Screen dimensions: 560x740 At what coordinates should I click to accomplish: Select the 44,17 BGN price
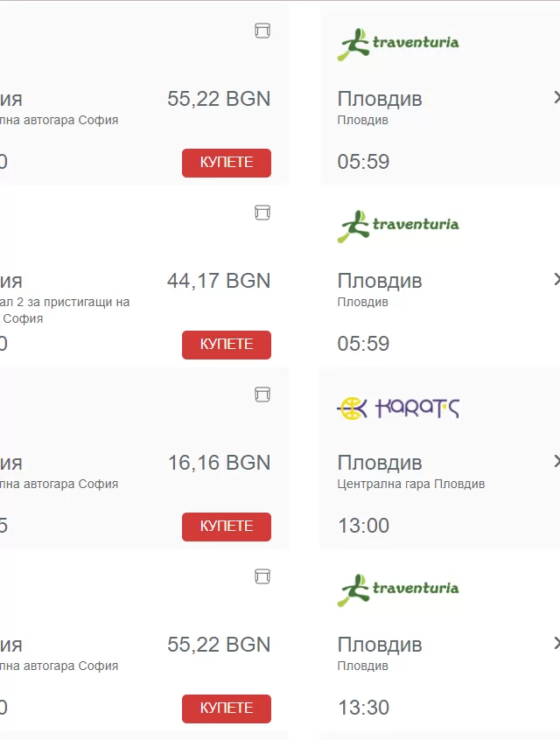tap(219, 281)
